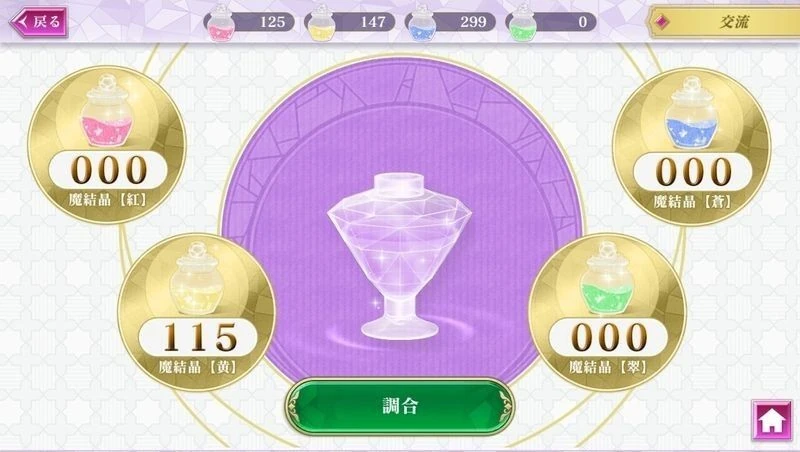Select the red 魔結晶【紅】 jar medallion

pos(107,144)
